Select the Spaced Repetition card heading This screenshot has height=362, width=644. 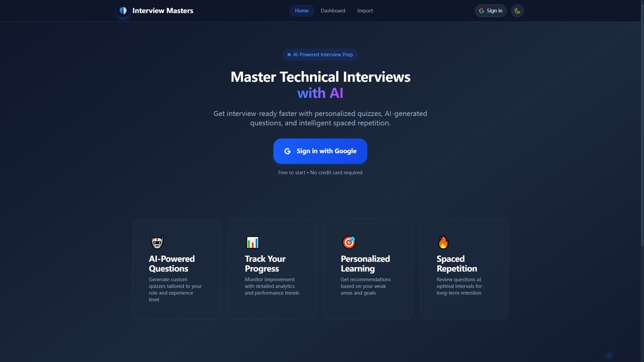(457, 263)
